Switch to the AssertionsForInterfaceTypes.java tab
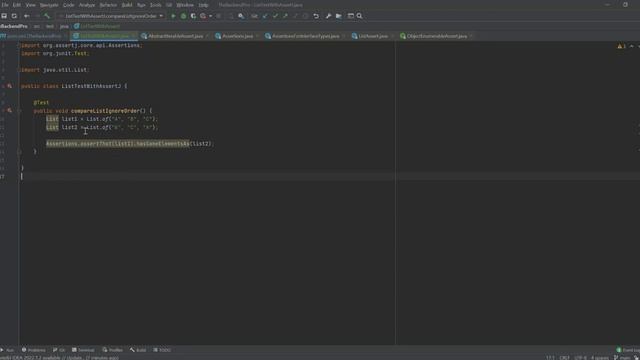This screenshot has height=360, width=640. pos(305,36)
